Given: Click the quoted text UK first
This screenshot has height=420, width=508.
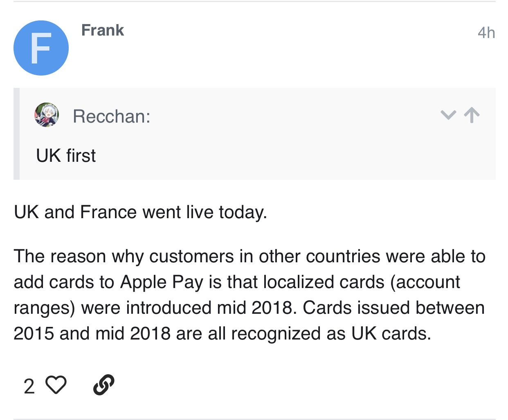Looking at the screenshot, I should 66,156.
